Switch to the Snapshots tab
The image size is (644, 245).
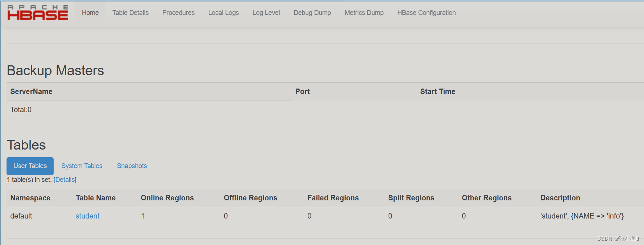pos(132,166)
